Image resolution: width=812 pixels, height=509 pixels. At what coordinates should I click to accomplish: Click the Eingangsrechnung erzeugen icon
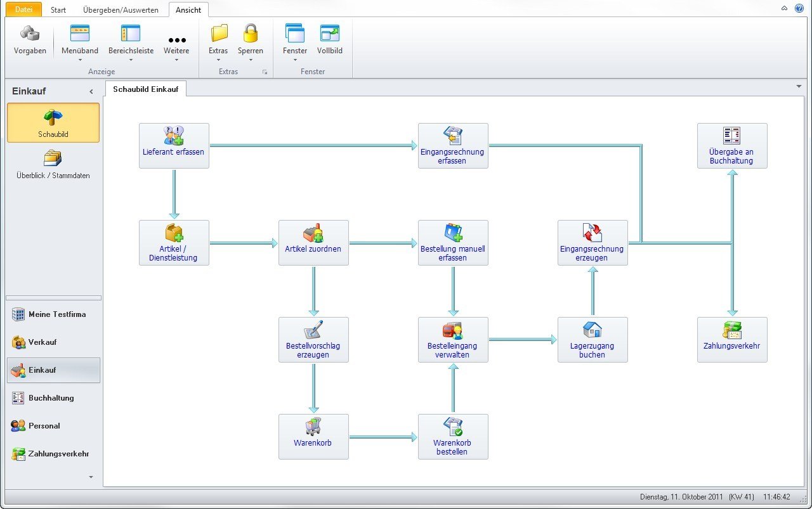(593, 233)
